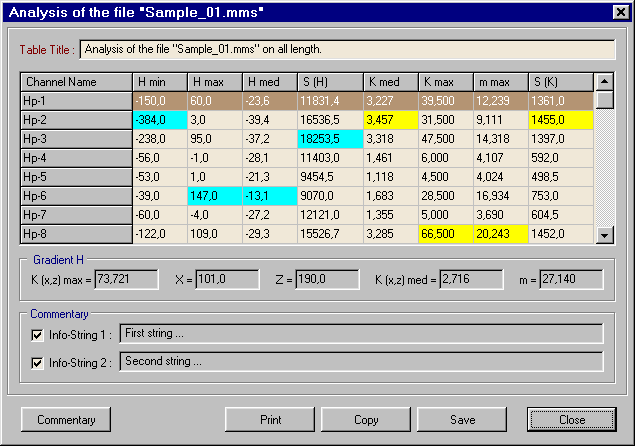Image resolution: width=635 pixels, height=446 pixels.
Task: Click the Copy button
Action: click(366, 420)
